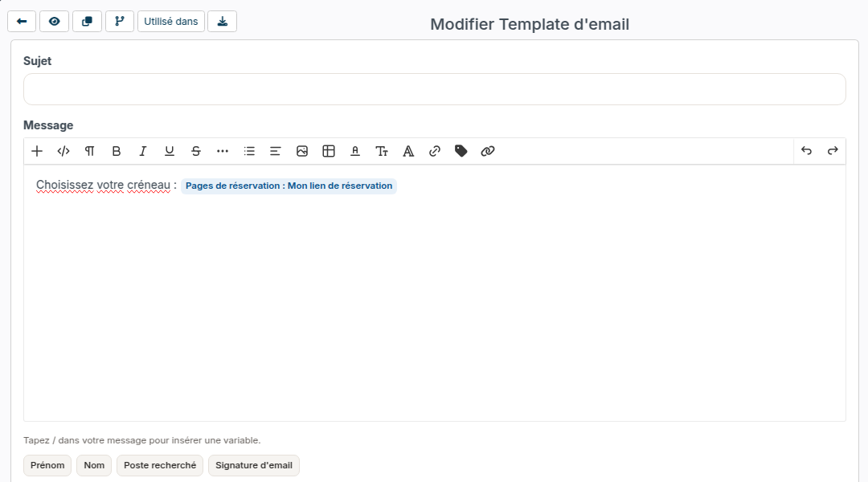
Task: Open the list options icon
Action: tap(249, 151)
